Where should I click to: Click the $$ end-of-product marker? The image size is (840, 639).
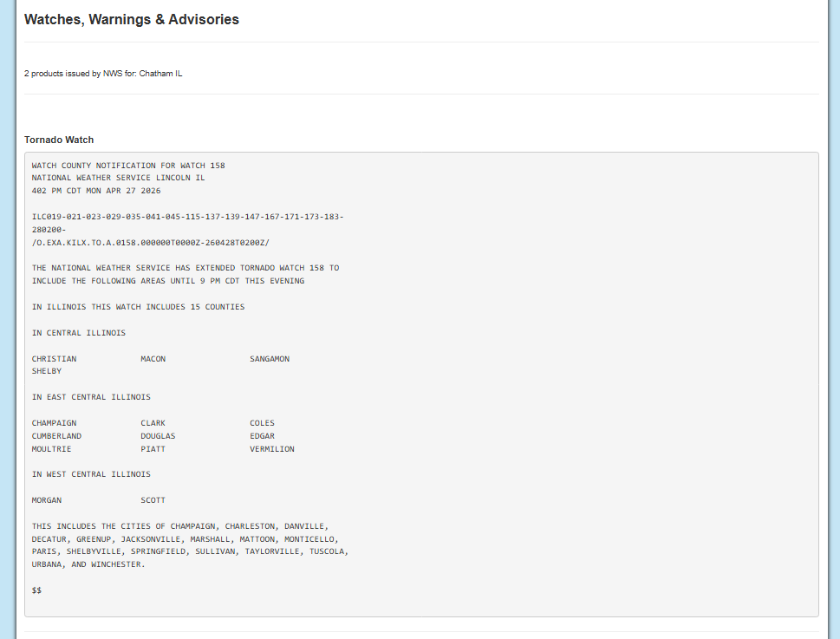[x=36, y=590]
